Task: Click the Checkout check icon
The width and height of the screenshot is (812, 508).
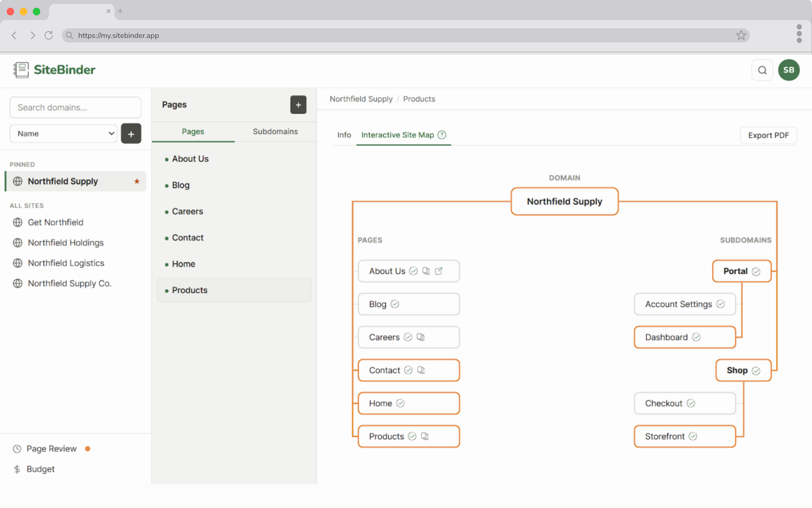Action: [691, 403]
